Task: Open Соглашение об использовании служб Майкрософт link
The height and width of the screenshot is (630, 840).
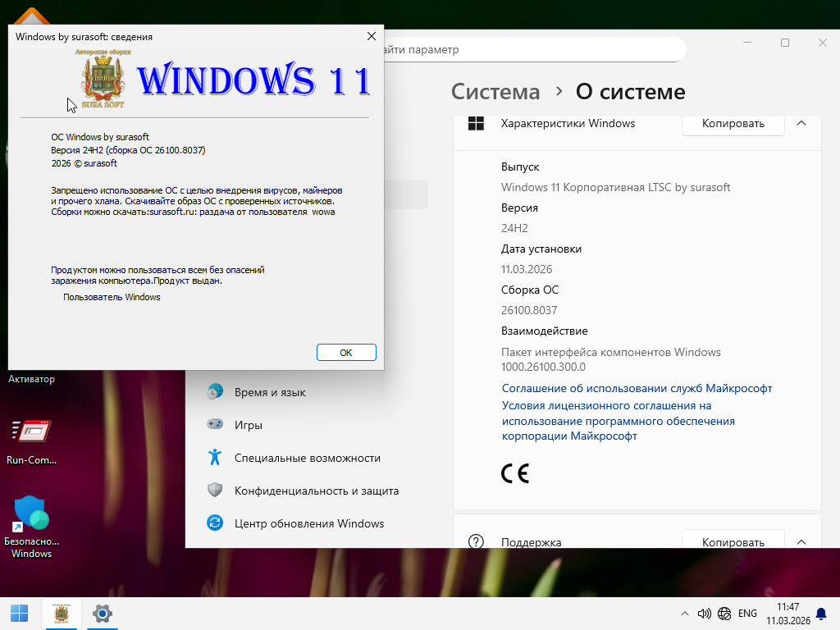Action: click(637, 388)
